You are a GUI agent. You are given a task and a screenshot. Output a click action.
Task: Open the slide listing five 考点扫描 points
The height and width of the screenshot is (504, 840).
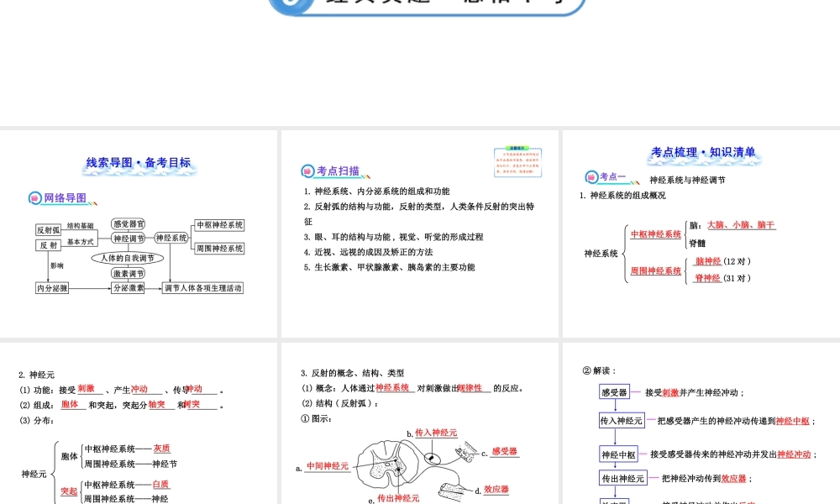coord(419,234)
